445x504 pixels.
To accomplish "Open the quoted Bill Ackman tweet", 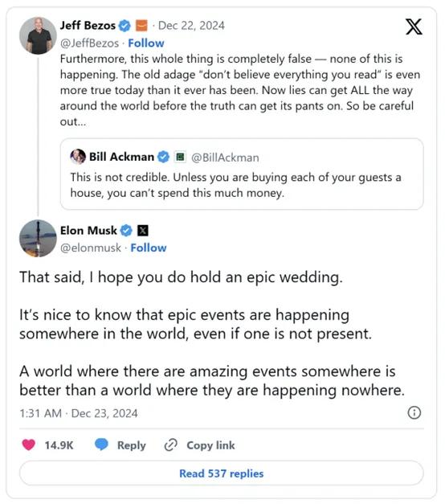I will [242, 174].
